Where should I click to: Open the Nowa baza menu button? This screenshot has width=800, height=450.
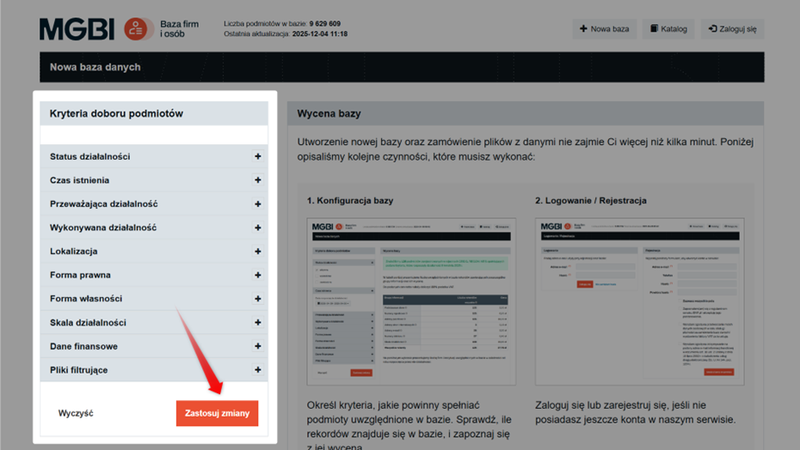click(x=604, y=29)
